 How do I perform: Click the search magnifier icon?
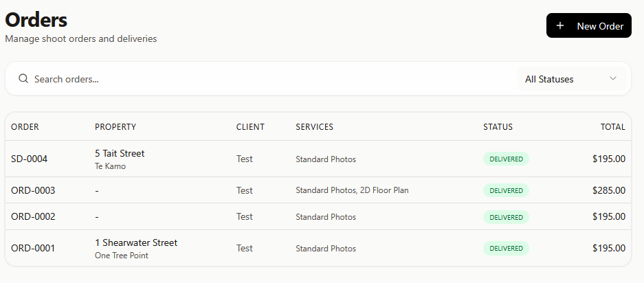click(23, 79)
